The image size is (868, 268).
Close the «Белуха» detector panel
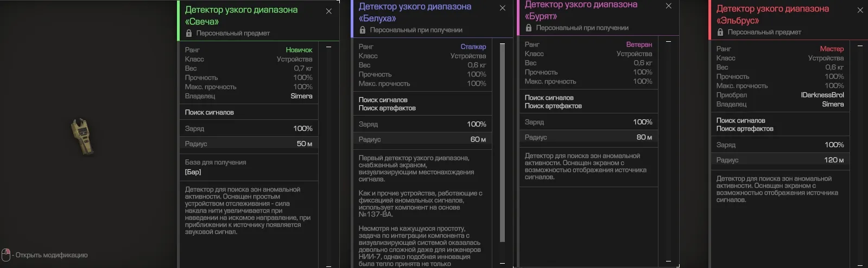coord(502,8)
